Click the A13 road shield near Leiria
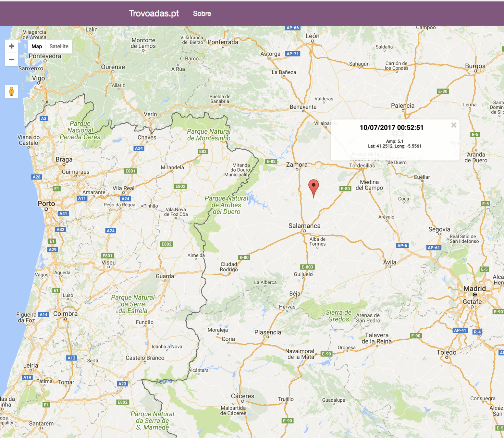Image resolution: width=504 pixels, height=438 pixels. point(71,358)
